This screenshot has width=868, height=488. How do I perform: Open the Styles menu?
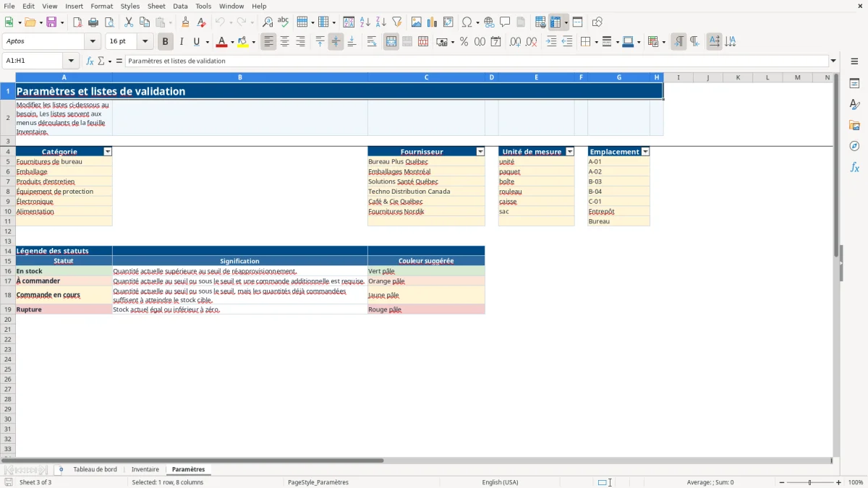pos(130,6)
